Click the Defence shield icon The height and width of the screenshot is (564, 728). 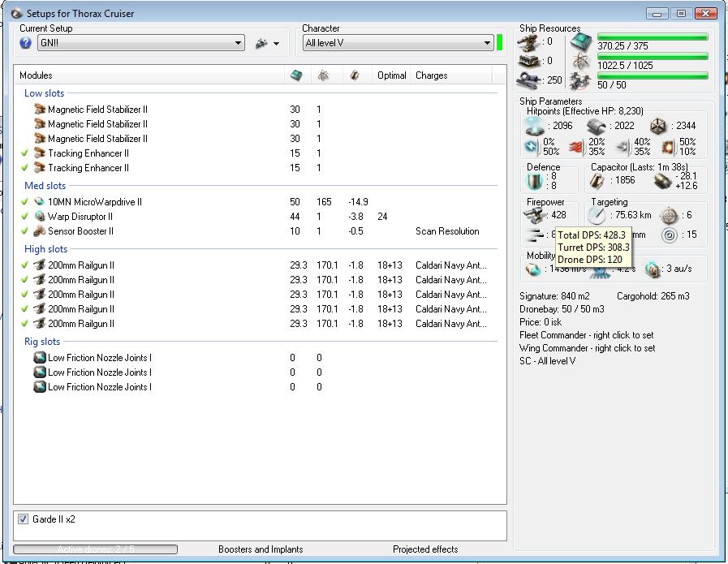[534, 181]
